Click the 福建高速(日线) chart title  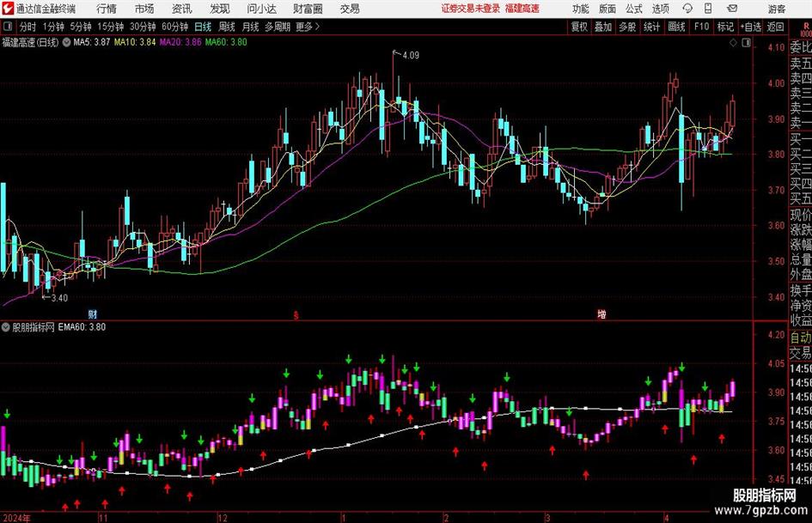tap(31, 42)
